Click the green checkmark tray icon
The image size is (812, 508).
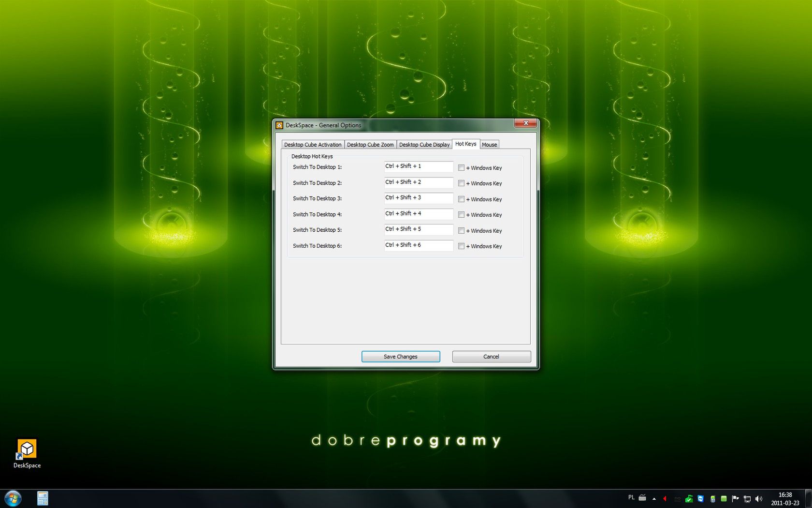click(x=689, y=499)
